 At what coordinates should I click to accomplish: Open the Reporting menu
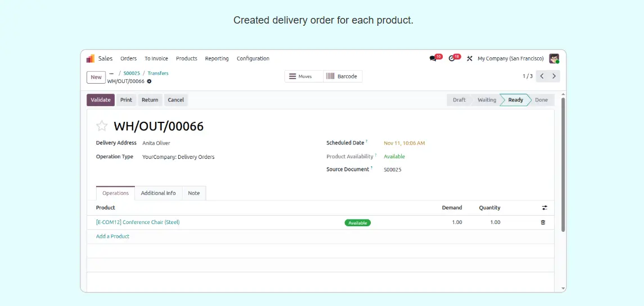[216, 58]
